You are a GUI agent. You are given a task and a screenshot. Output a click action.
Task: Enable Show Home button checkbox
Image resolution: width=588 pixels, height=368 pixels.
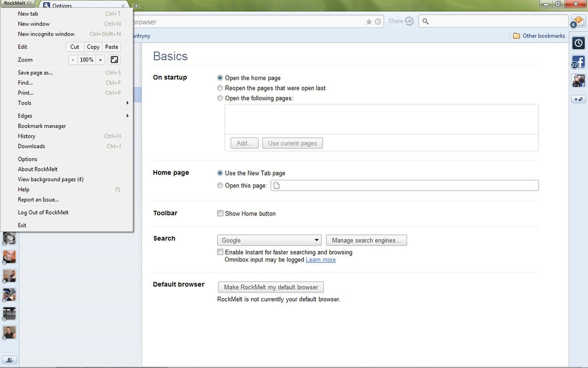[x=220, y=213]
